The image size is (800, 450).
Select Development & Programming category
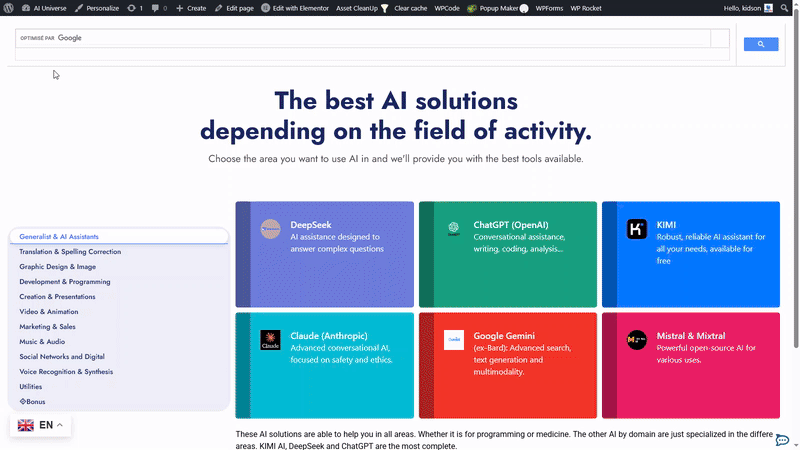click(64, 282)
